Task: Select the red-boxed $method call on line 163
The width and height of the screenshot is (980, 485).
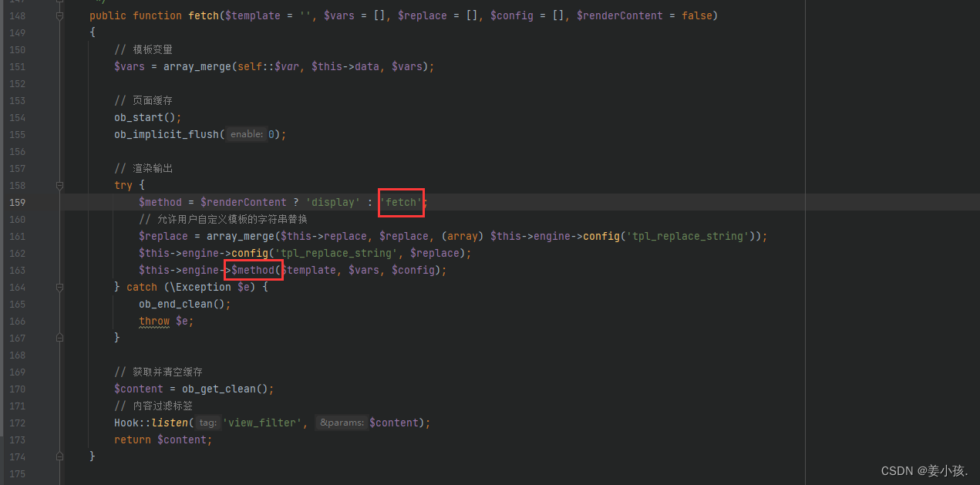Action: tap(253, 270)
